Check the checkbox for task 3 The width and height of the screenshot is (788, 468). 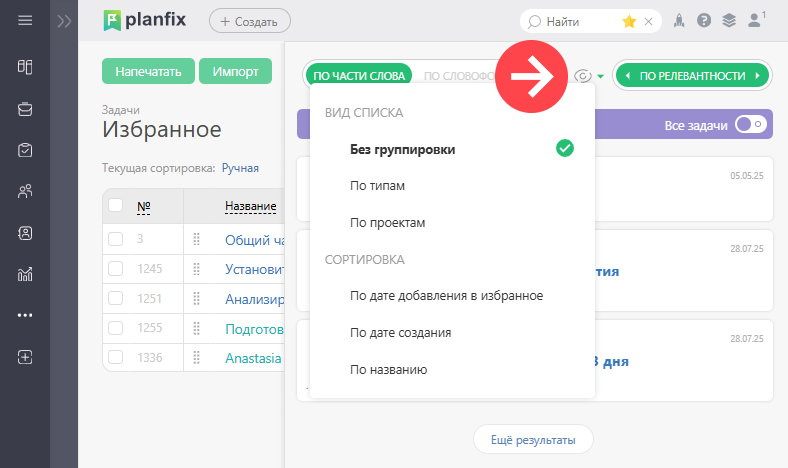click(x=116, y=239)
